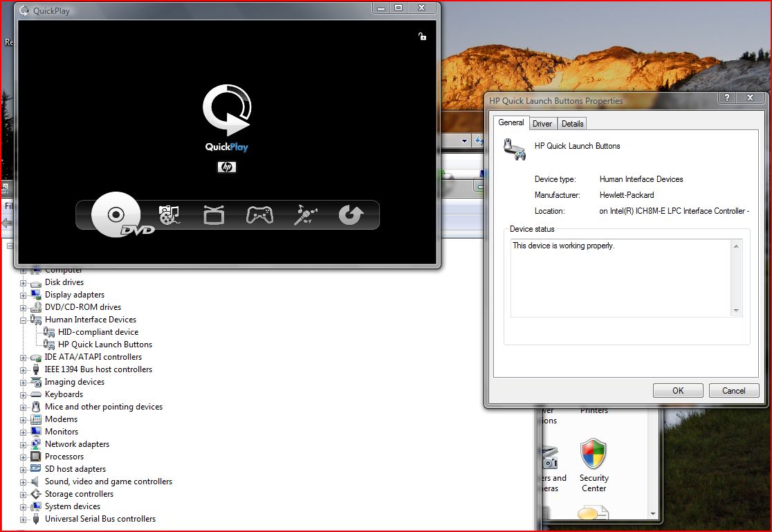Click the Keyboards icon in the tree

coord(35,394)
